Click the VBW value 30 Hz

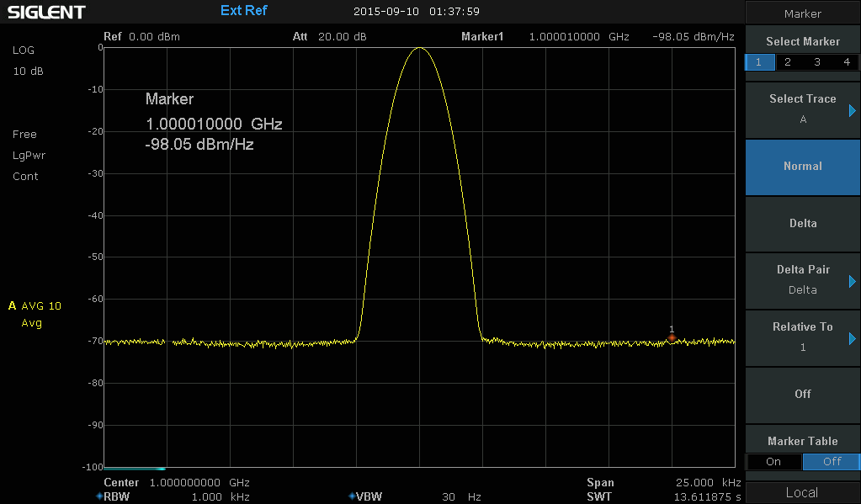[x=461, y=497]
